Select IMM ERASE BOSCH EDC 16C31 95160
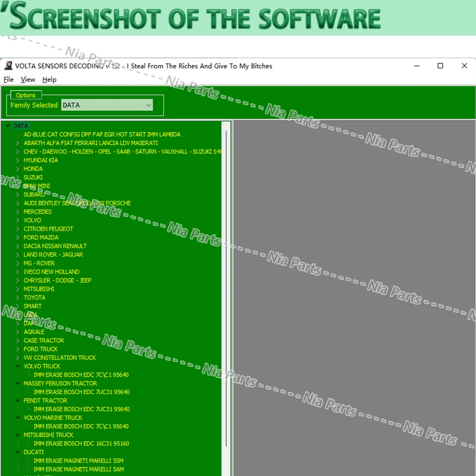Screen dimensions: 476x476 (x=81, y=444)
